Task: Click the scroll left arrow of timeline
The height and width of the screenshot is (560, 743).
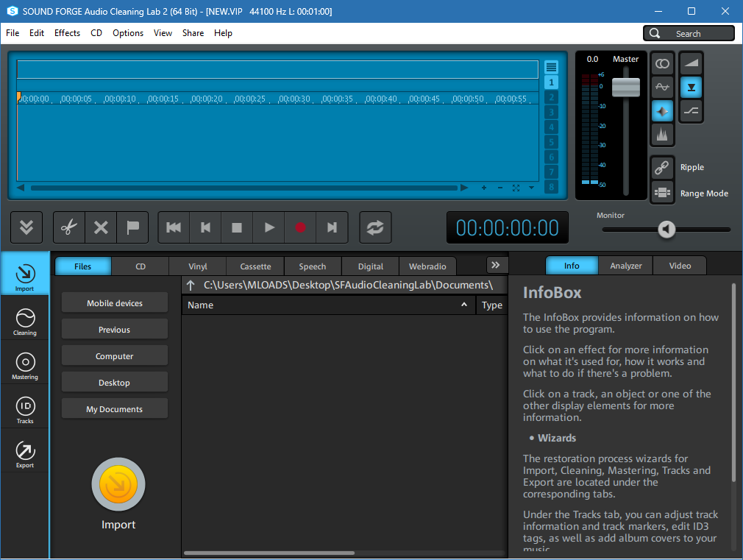Action: pyautogui.click(x=21, y=188)
